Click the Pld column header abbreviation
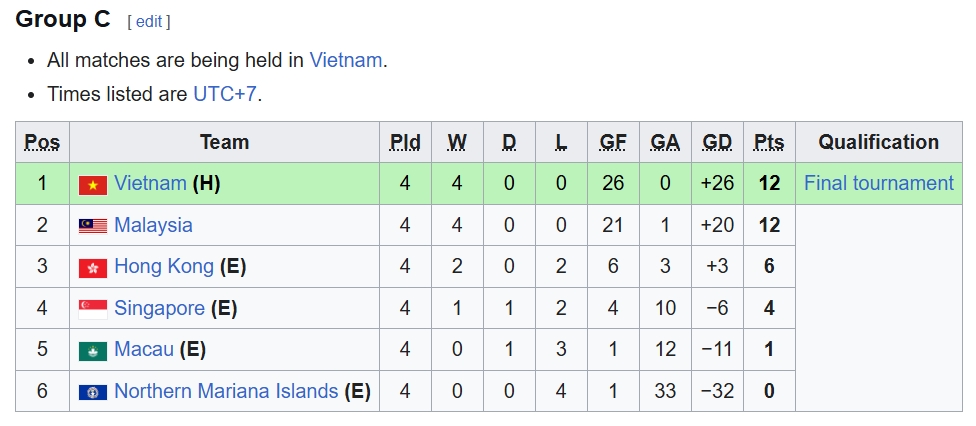The image size is (976, 426). pos(405,142)
